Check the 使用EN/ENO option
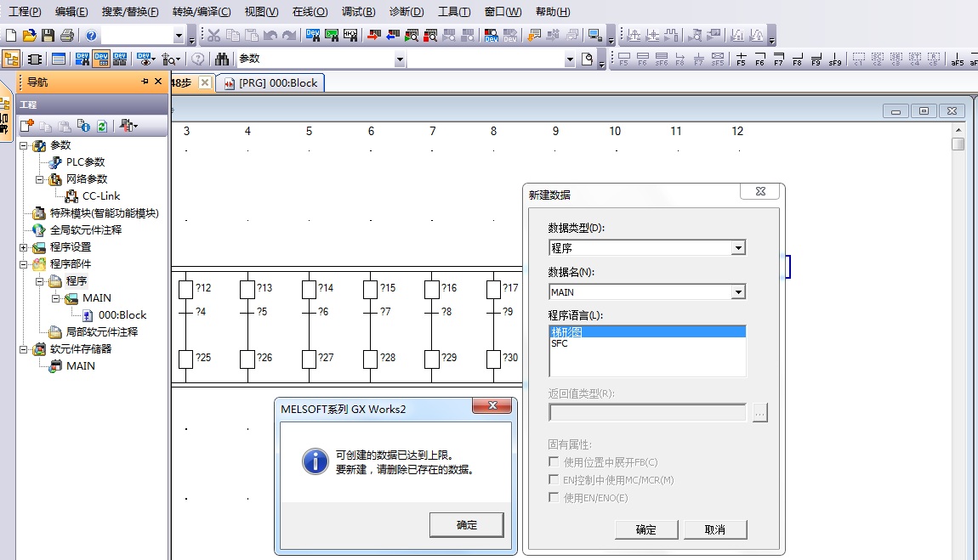 pos(554,498)
